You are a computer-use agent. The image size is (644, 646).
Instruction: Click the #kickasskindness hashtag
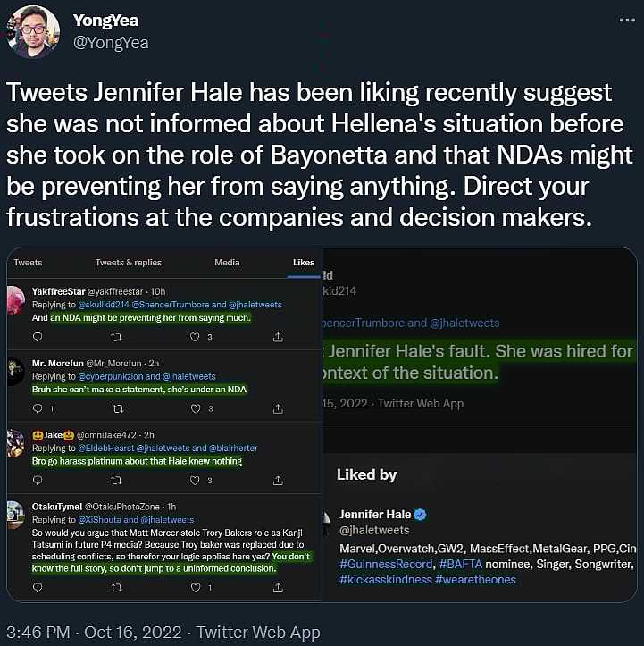[x=384, y=580]
